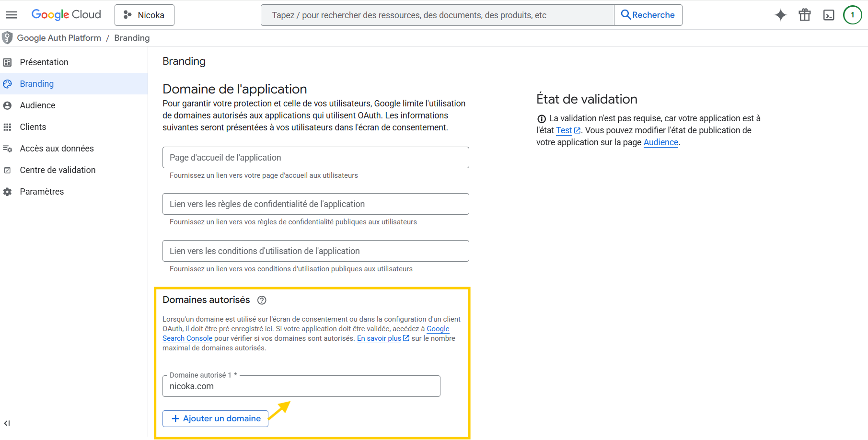Open the Nicoka project selector
868x440 pixels.
(144, 15)
